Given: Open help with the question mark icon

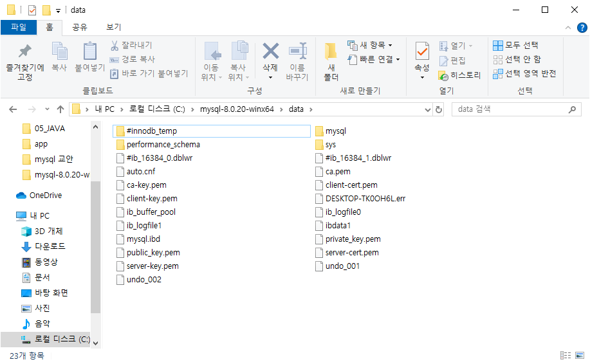Looking at the screenshot, I should [582, 28].
